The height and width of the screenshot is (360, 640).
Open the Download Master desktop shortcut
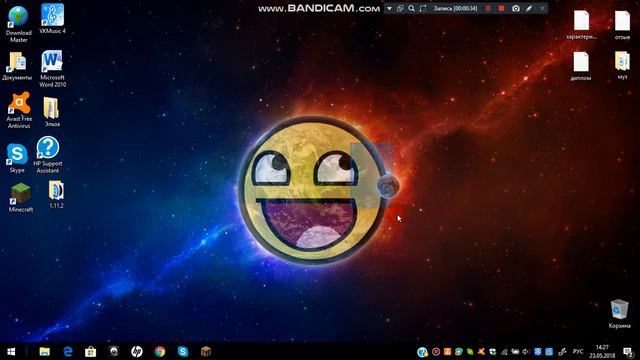click(18, 24)
